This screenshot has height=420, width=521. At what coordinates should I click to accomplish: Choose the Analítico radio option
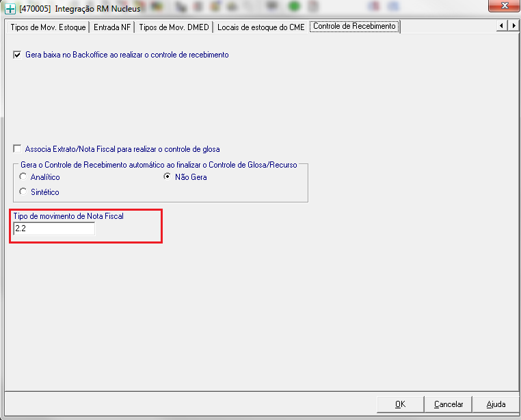point(23,176)
